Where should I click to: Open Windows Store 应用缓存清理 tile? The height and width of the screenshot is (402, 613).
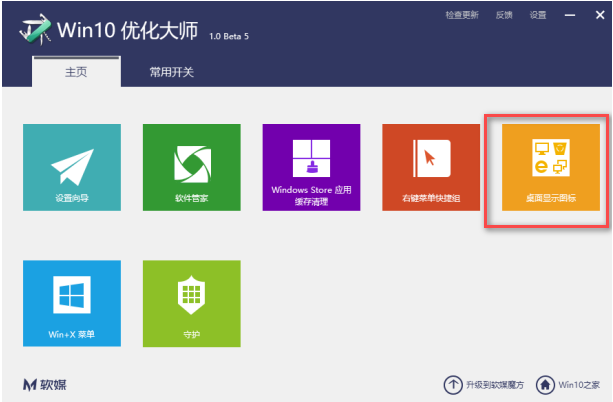pos(311,167)
